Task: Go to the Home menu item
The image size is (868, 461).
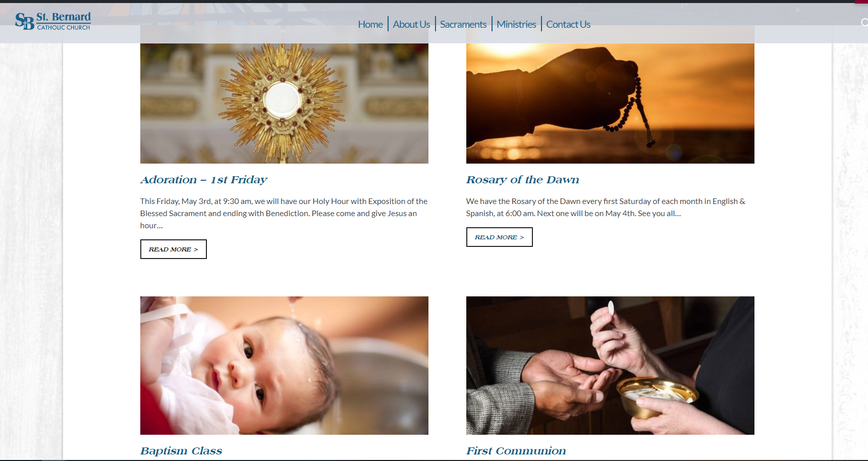Action: pos(370,24)
